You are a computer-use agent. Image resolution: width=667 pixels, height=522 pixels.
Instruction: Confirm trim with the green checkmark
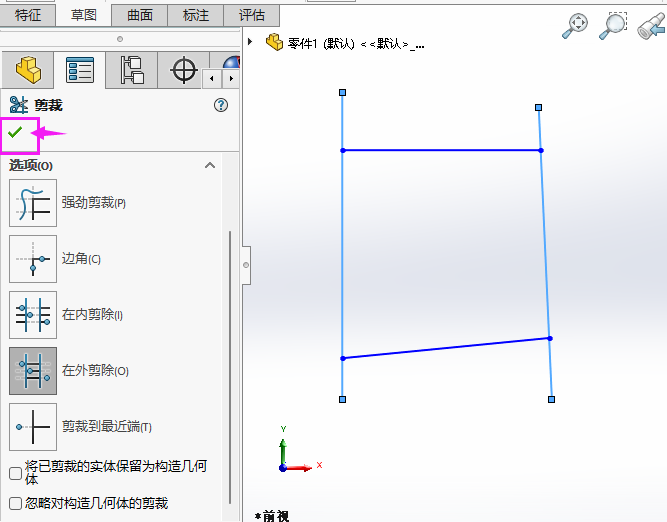pos(15,132)
